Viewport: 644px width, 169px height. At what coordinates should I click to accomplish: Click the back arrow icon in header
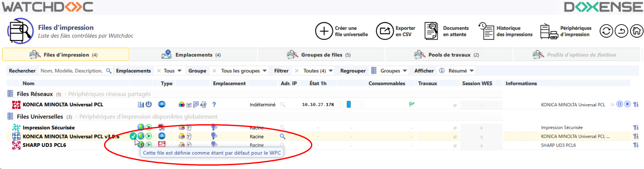tap(622, 31)
